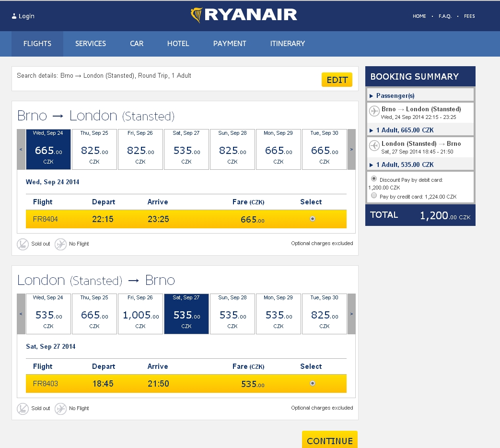The height and width of the screenshot is (448, 500).
Task: Show later dates for Brno to London
Action: pos(351,149)
